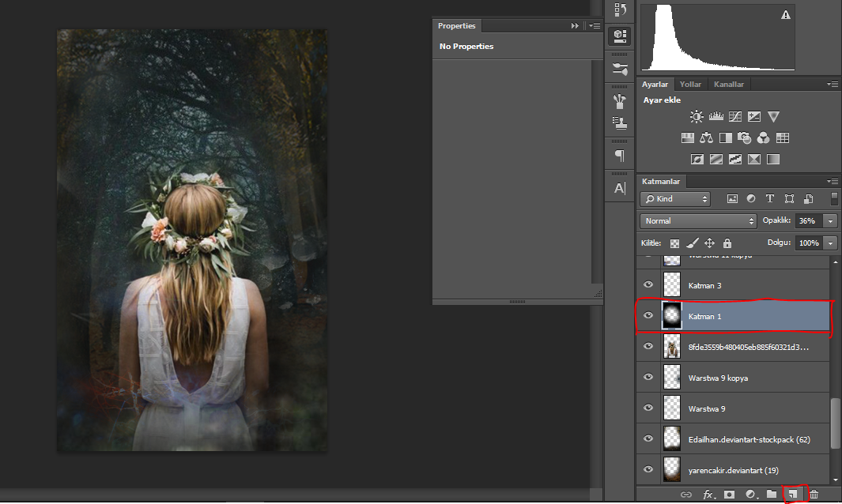Add a Gradient Map adjustment

point(773,159)
